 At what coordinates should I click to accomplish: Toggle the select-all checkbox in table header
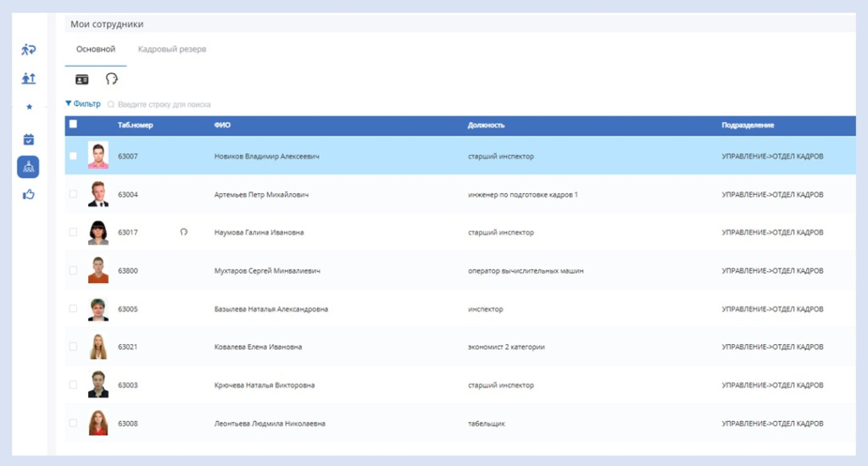(x=73, y=125)
